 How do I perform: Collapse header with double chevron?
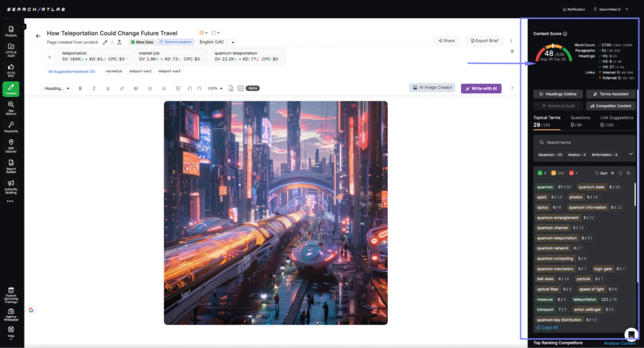[x=512, y=52]
